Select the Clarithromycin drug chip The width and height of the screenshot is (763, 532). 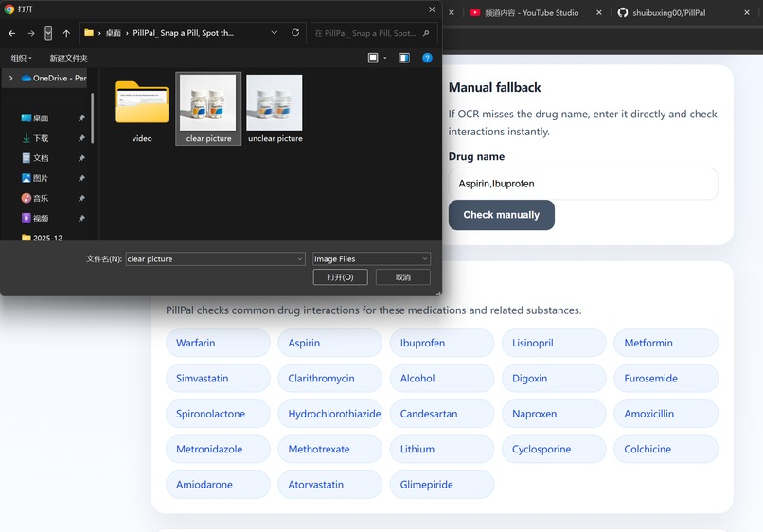coord(330,379)
